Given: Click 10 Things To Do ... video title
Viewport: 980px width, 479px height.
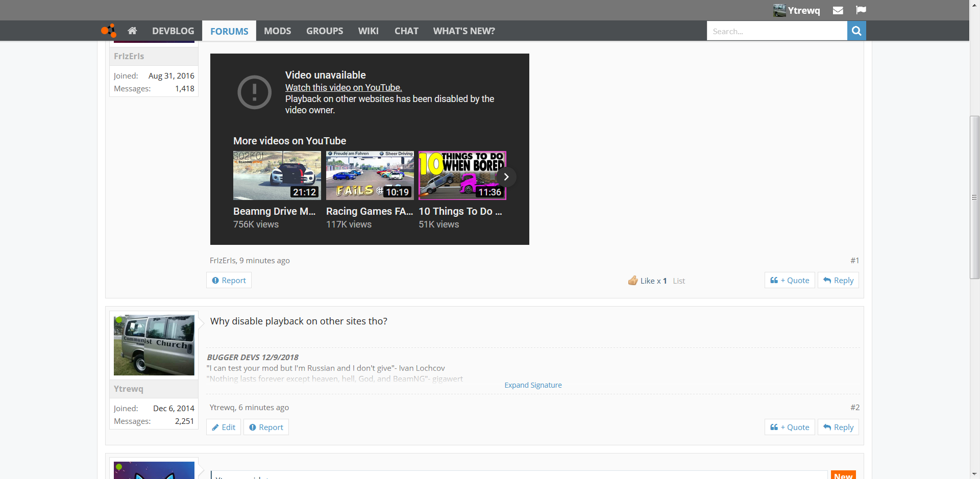Looking at the screenshot, I should (x=460, y=211).
